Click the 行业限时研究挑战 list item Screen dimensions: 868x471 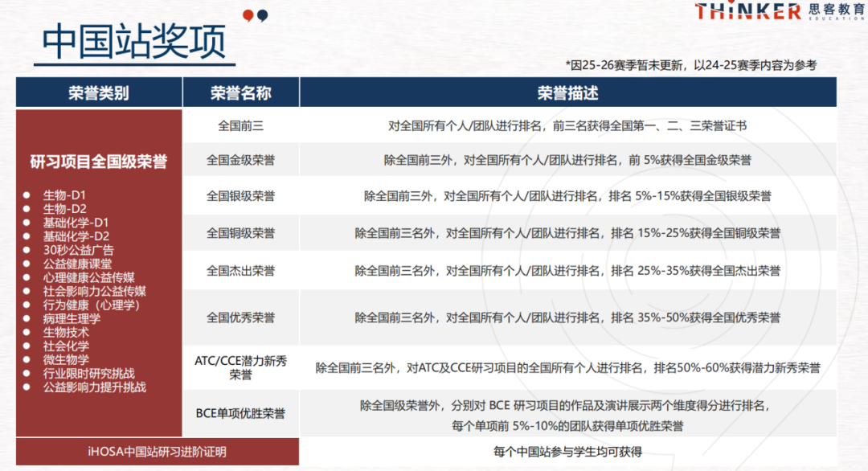[x=88, y=373]
